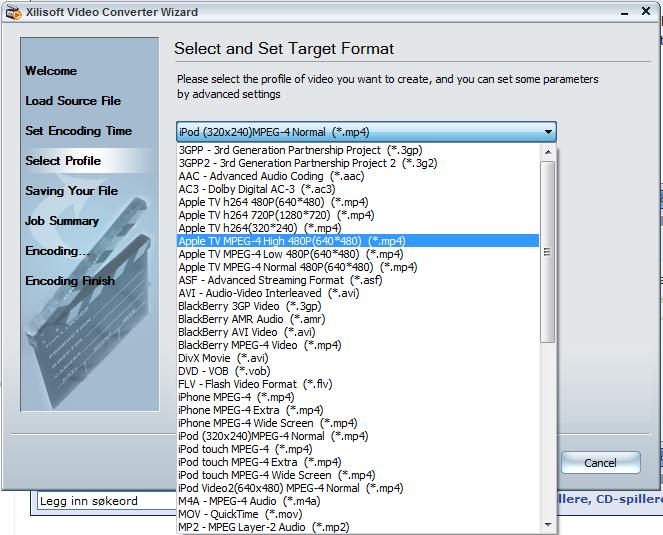Select 'iPod Video2(640x480) MPEG-4 Normal'
Image resolution: width=663 pixels, height=535 pixels.
[358, 488]
